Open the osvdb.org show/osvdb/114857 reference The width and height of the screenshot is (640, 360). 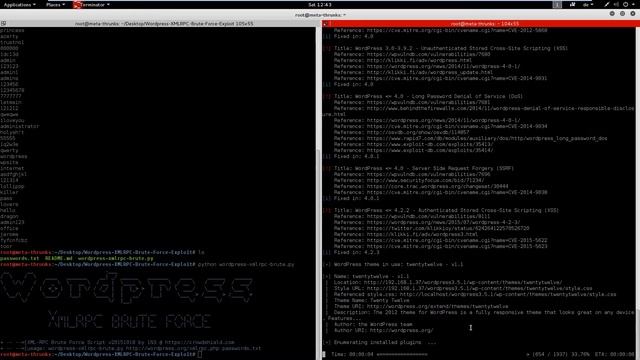tap(418, 132)
